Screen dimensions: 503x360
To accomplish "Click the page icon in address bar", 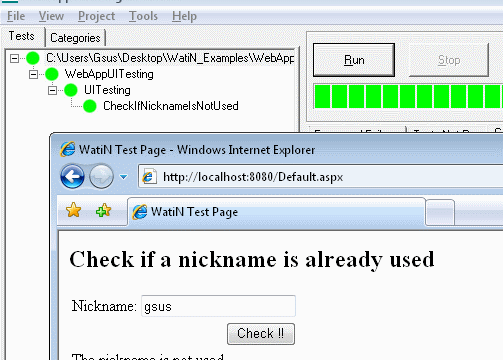I will pyautogui.click(x=149, y=176).
